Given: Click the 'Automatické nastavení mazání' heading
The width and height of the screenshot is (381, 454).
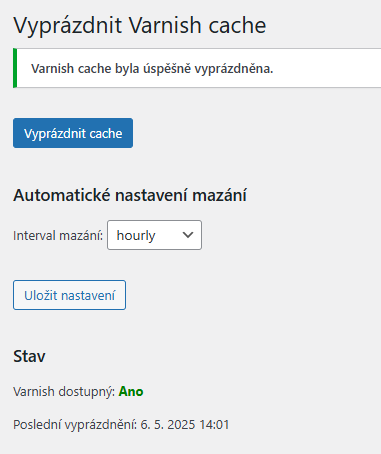Looking at the screenshot, I should pyautogui.click(x=130, y=195).
